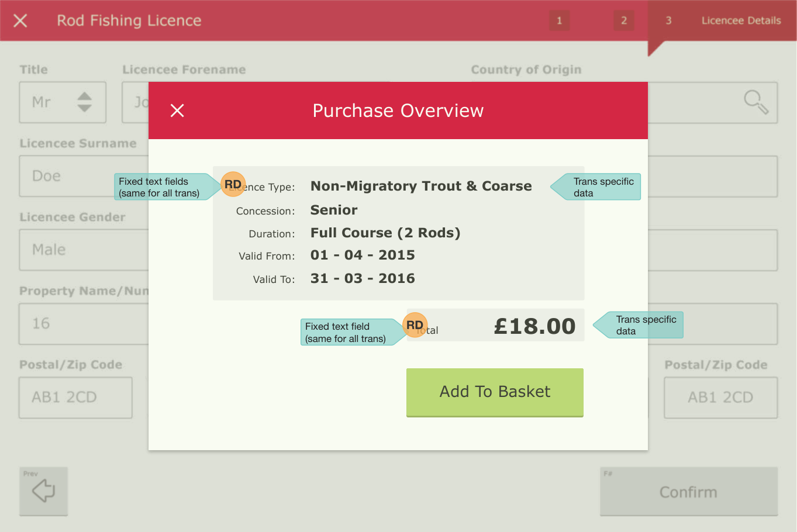Open the Title stepper showing Mr

(63, 102)
